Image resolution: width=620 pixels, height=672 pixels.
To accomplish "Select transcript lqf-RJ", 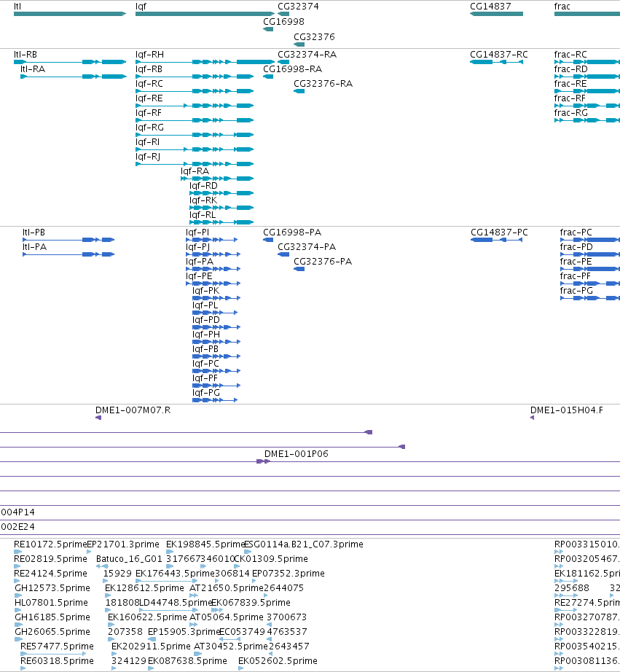I will (x=195, y=164).
